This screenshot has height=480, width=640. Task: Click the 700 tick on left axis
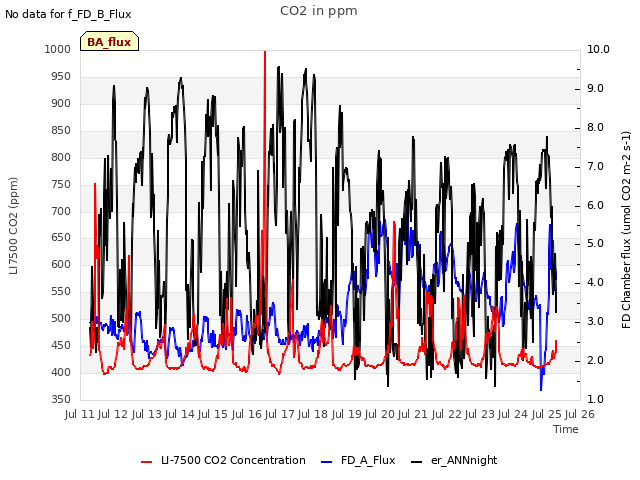[60, 211]
